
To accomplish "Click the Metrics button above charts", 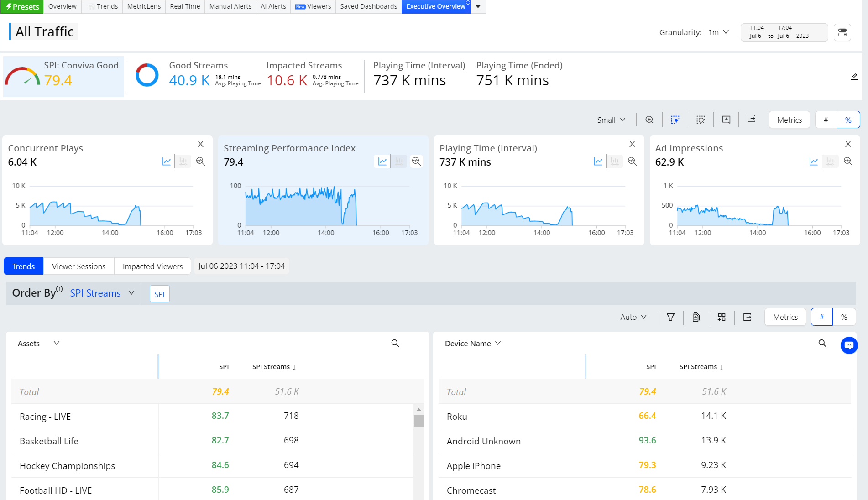I will point(789,120).
